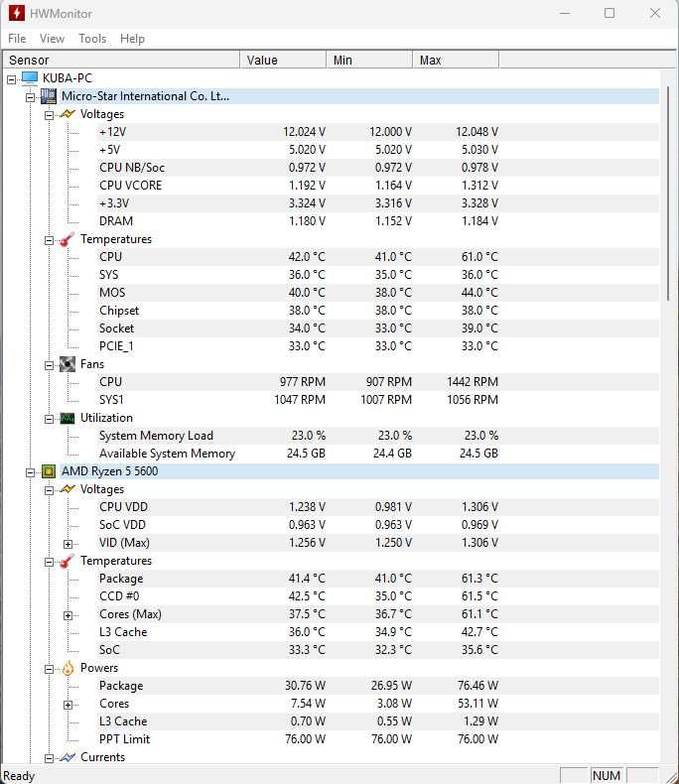679x784 pixels.
Task: Click the MSI motherboard icon
Action: point(49,96)
